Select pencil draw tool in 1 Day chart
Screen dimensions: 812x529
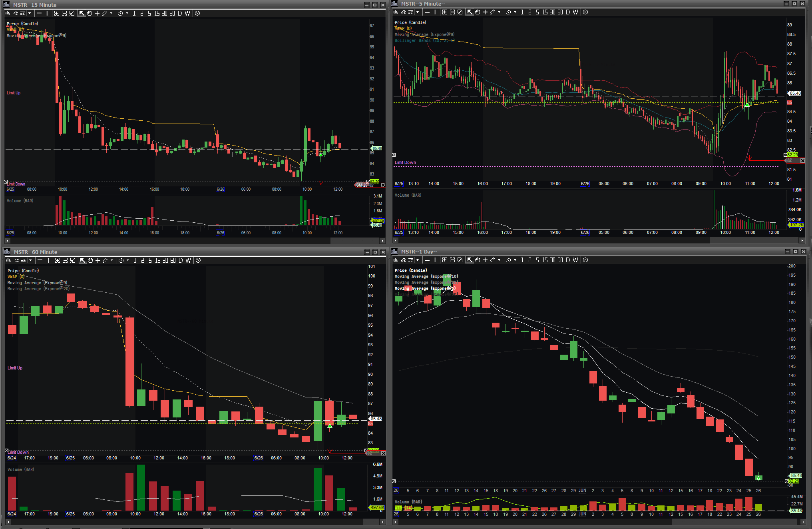492,260
